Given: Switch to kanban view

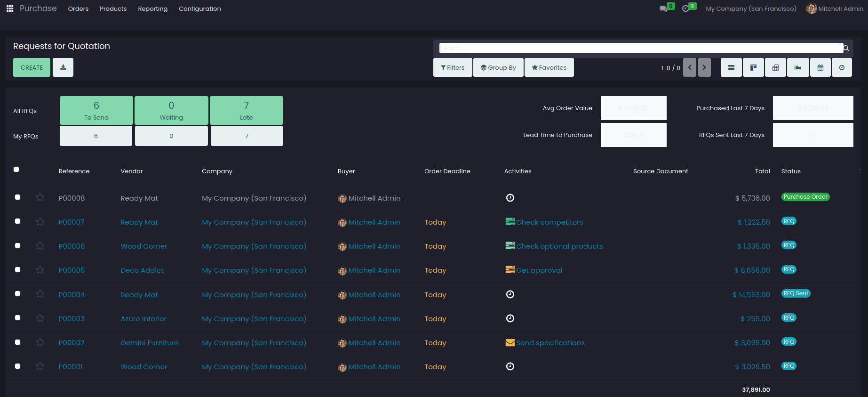Looking at the screenshot, I should coord(753,67).
